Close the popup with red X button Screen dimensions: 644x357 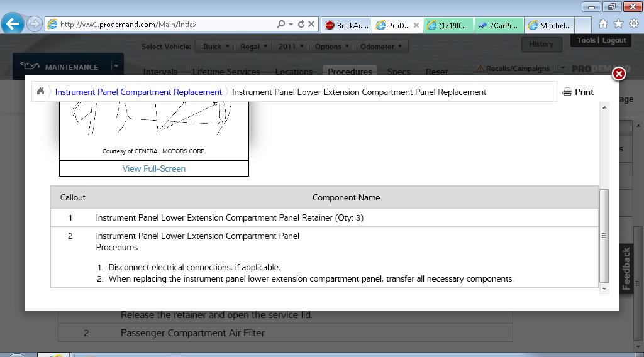click(x=619, y=74)
